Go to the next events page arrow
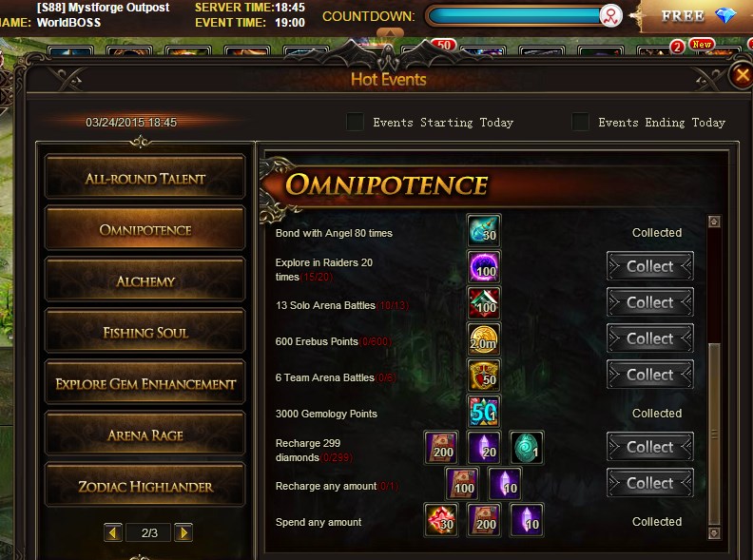Image resolution: width=753 pixels, height=560 pixels. pos(183,532)
